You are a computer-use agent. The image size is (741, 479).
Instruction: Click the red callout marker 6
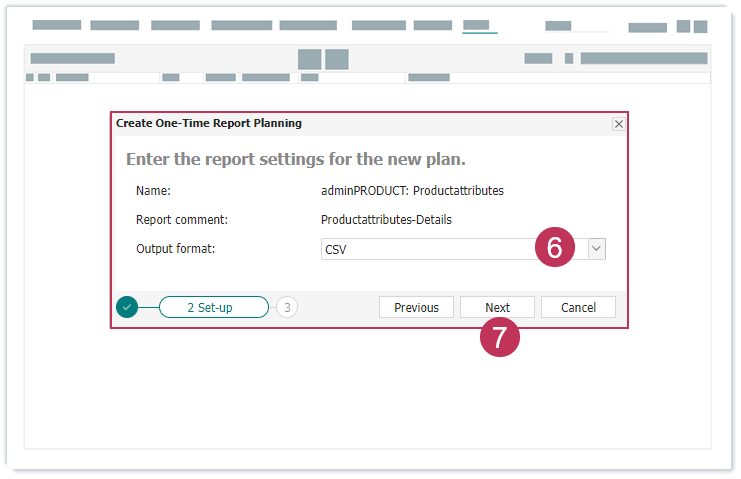[555, 247]
